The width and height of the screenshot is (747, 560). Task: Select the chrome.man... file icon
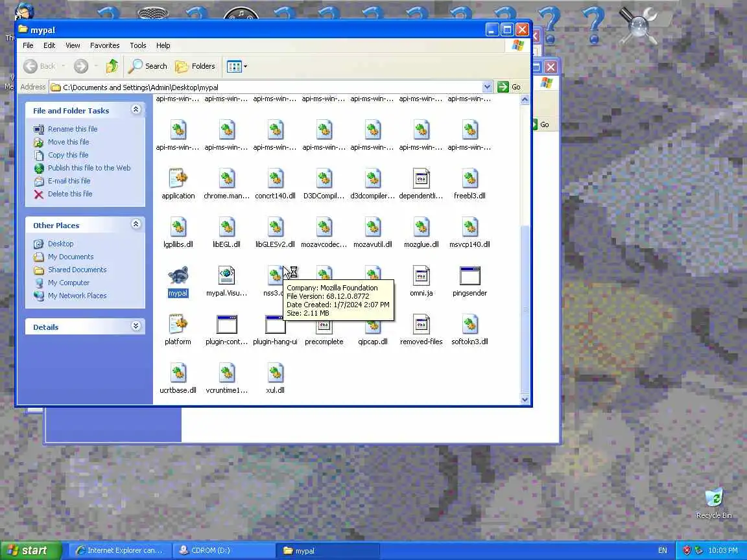coord(227,178)
